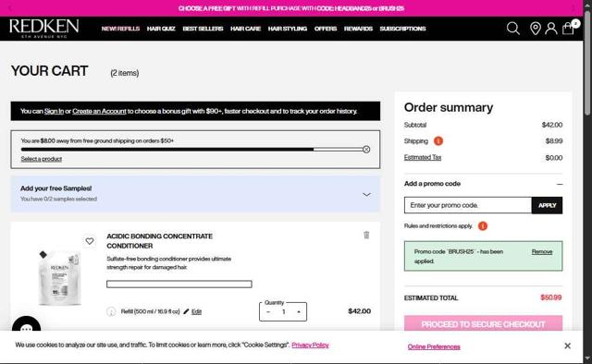
Task: Click the $50.99 estimated total
Action: 551,297
